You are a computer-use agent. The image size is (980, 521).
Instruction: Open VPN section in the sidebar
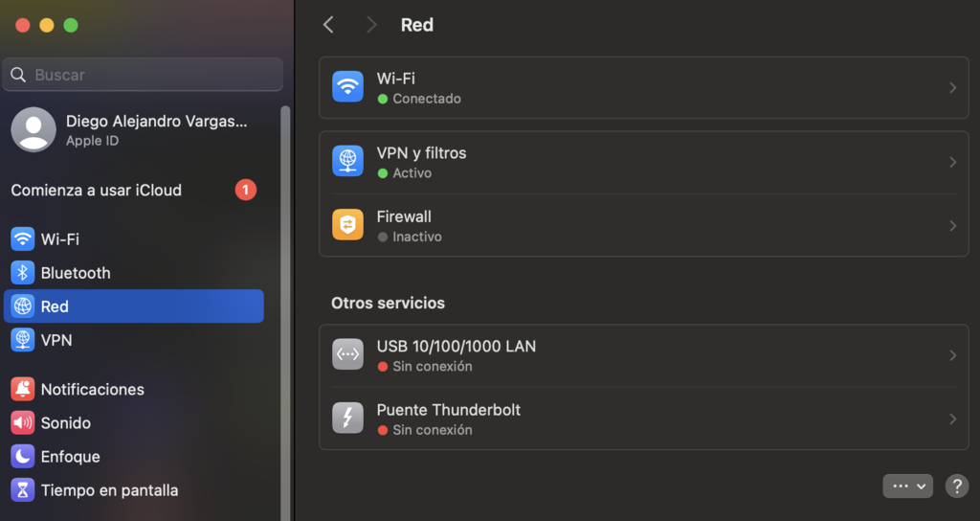coord(56,340)
